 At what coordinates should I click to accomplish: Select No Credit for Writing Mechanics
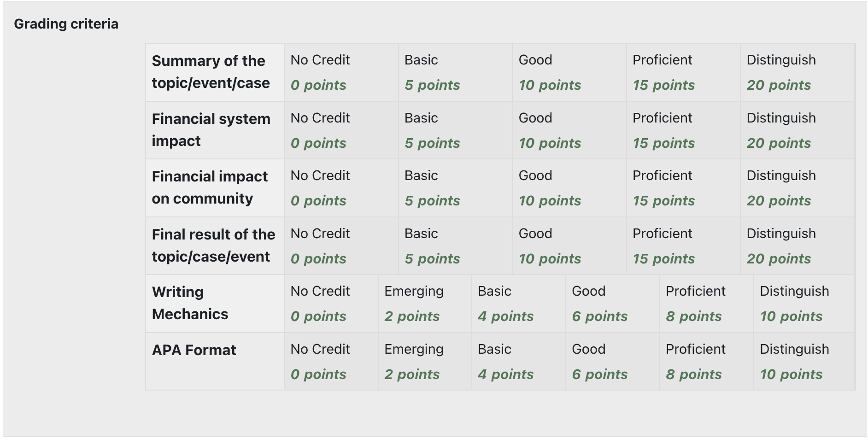(331, 304)
